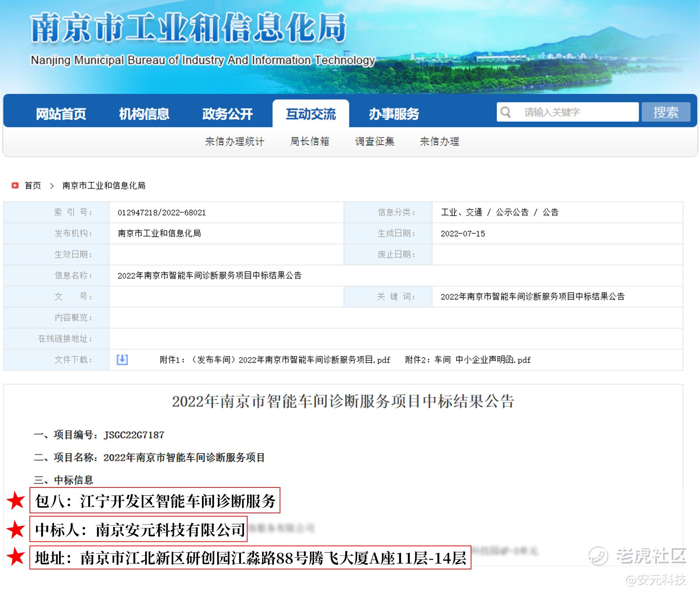Click the search magnifier icon

pos(505,112)
